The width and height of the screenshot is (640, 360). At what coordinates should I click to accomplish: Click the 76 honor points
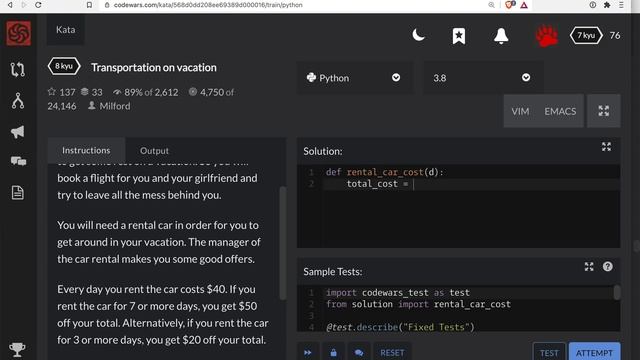tap(615, 36)
